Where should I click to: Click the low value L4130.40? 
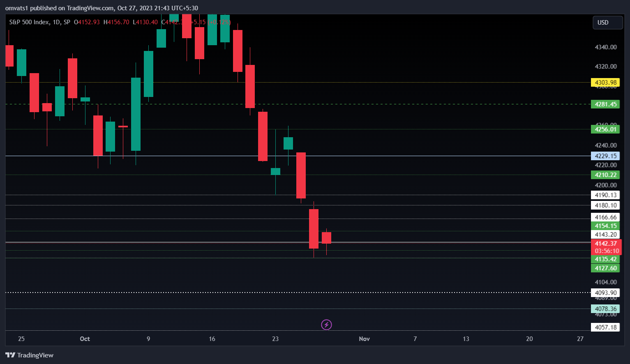(145, 22)
